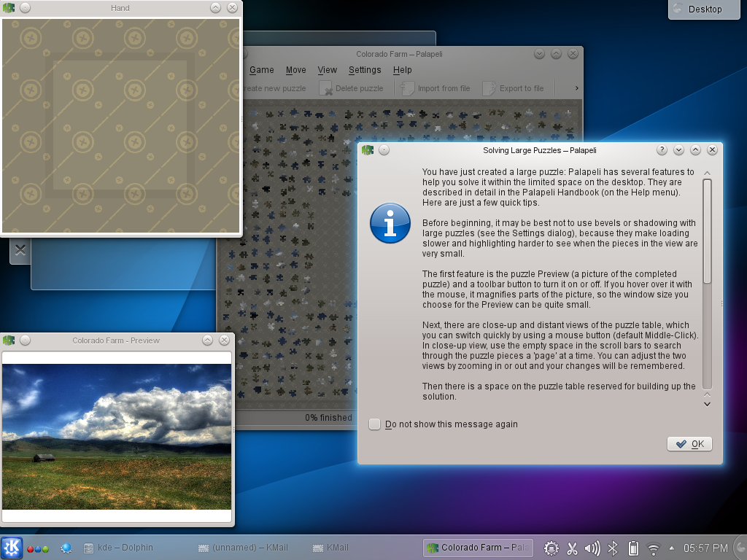Click the Hand window piece holder area
Viewport: 747px width, 560px height.
pos(121,125)
